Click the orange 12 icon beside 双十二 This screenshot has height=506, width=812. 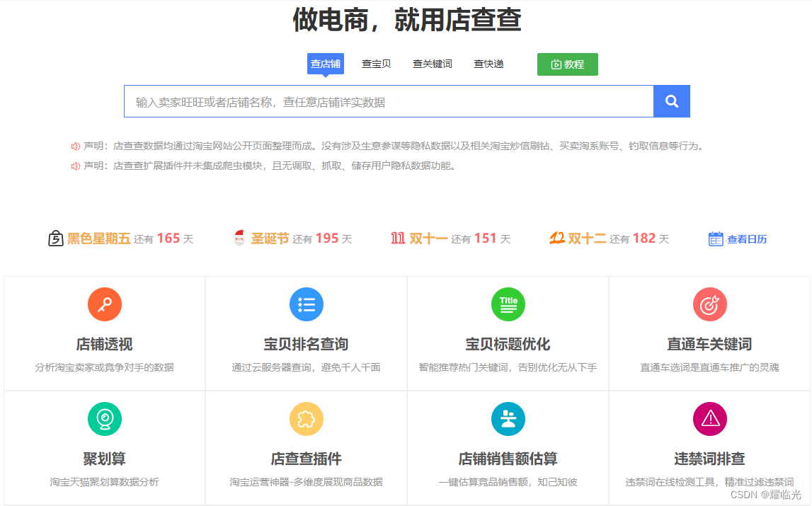[x=557, y=238]
